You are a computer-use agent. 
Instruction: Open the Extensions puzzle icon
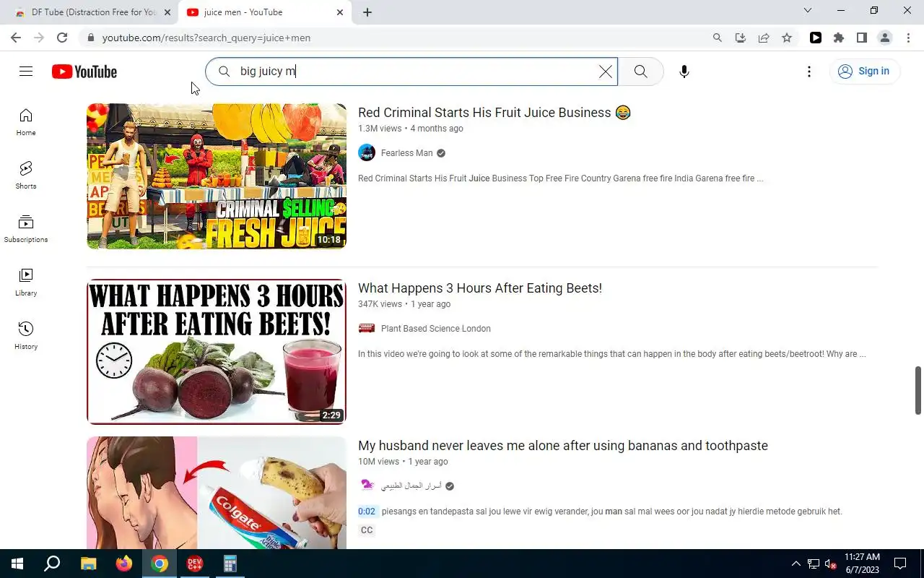[839, 38]
